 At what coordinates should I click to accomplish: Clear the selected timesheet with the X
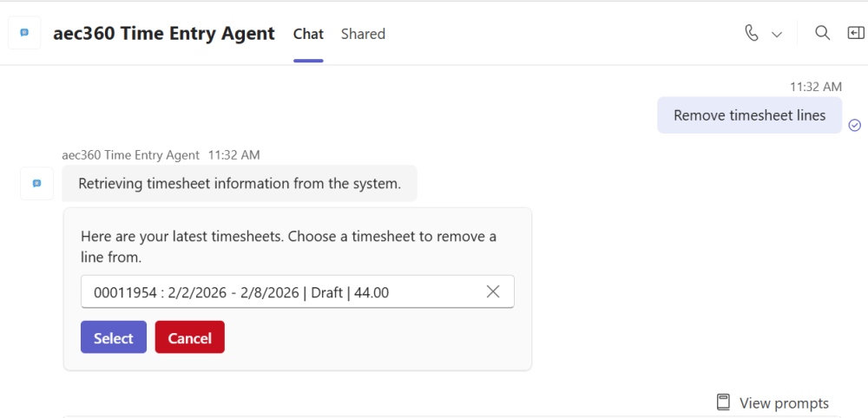pos(493,291)
